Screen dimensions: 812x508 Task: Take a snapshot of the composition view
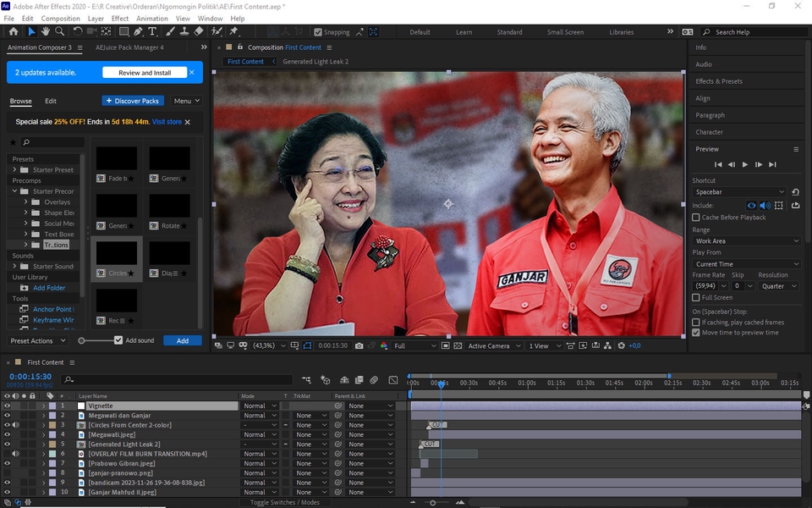[x=359, y=345]
